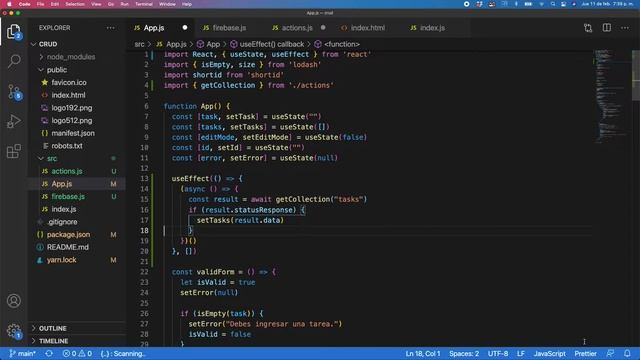
Task: Open .gitignore file
Action: (62, 222)
